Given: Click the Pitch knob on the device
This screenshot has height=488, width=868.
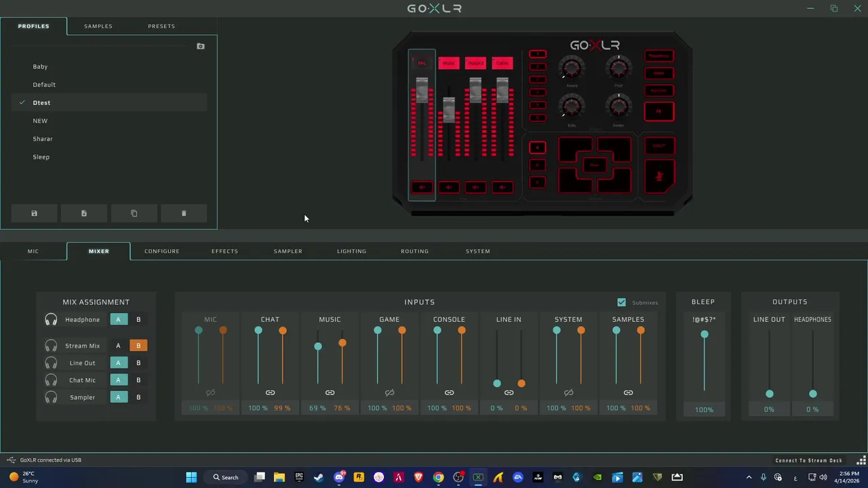Looking at the screenshot, I should click(618, 68).
